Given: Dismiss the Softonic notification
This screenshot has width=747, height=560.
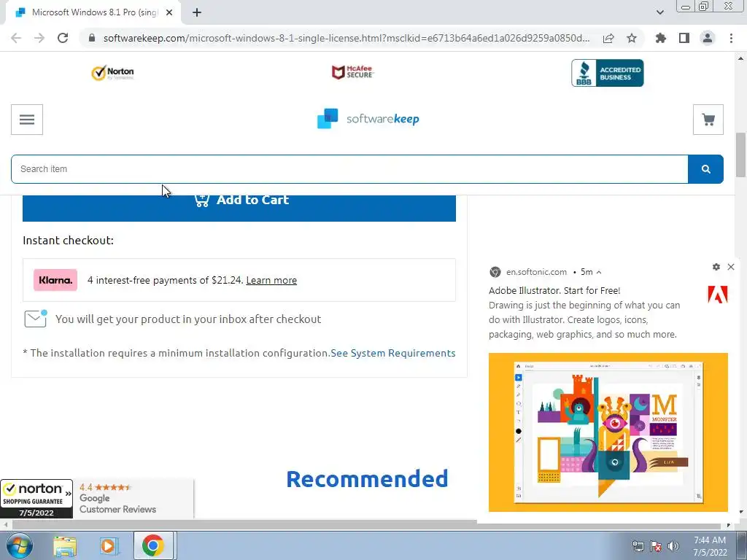Looking at the screenshot, I should coord(731,267).
